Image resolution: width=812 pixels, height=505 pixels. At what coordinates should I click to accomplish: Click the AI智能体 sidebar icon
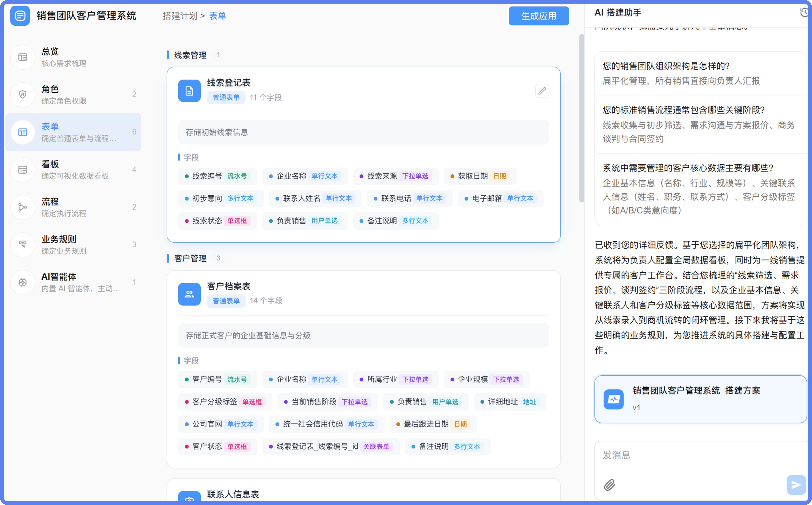pos(23,283)
